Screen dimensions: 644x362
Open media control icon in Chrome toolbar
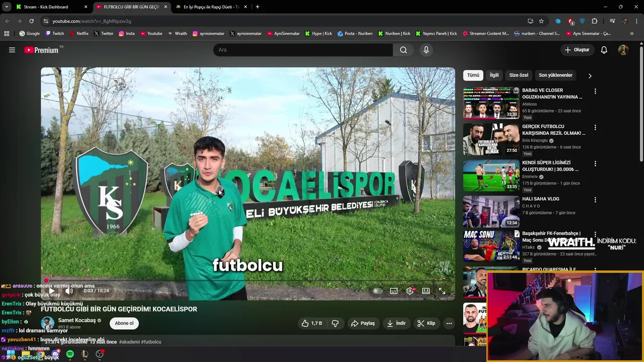tap(612, 21)
